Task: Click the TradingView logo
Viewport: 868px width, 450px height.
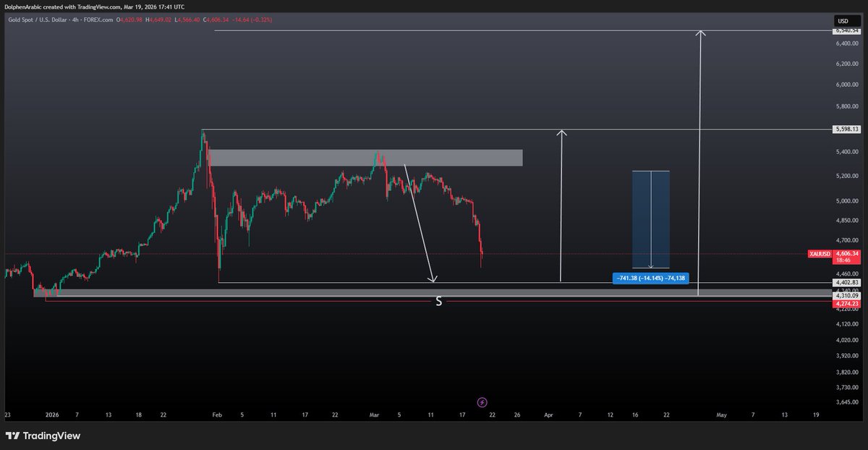Action: point(43,436)
